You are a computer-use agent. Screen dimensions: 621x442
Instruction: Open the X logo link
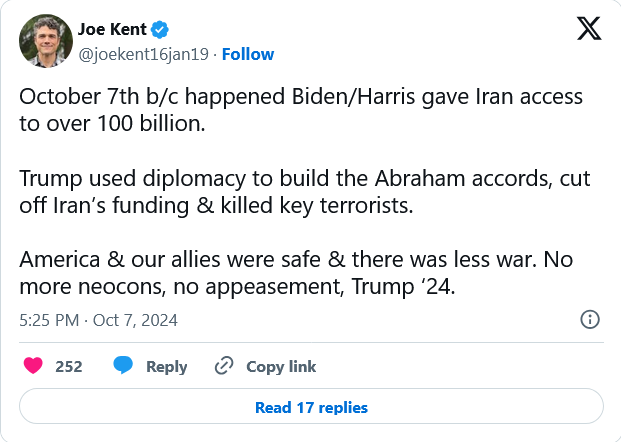point(589,29)
